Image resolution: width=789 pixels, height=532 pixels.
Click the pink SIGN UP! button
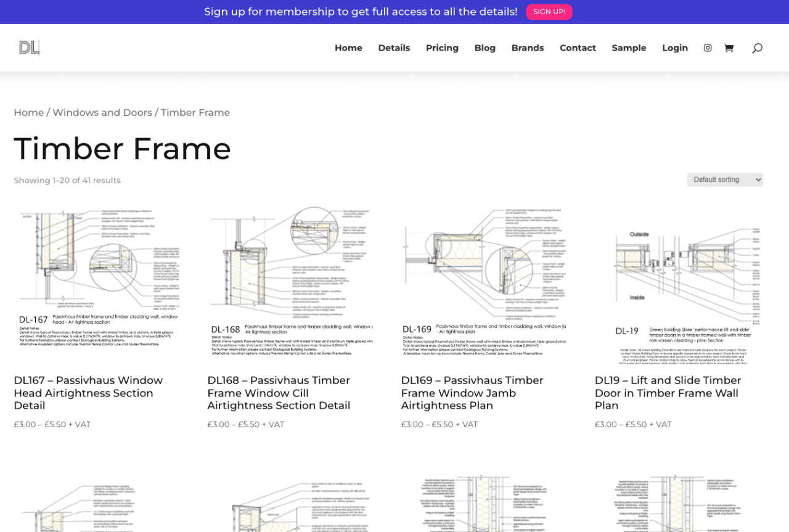(x=549, y=12)
